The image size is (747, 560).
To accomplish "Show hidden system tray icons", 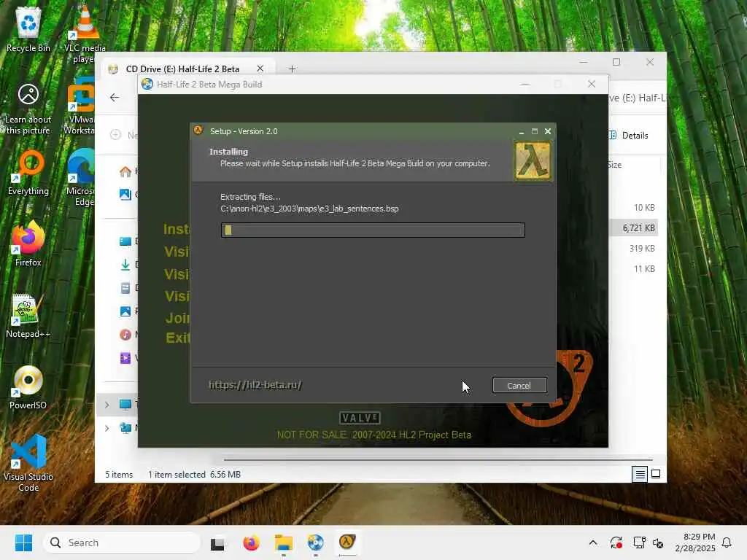I will pos(592,542).
